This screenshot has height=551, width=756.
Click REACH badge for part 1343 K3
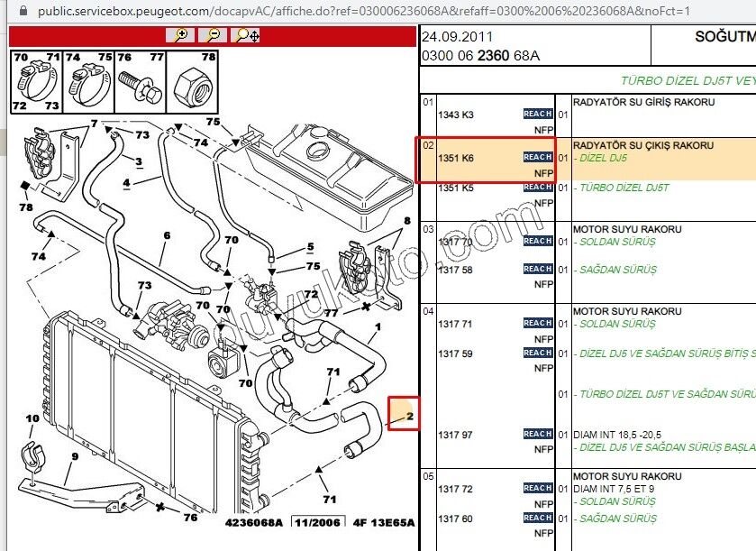coord(538,114)
